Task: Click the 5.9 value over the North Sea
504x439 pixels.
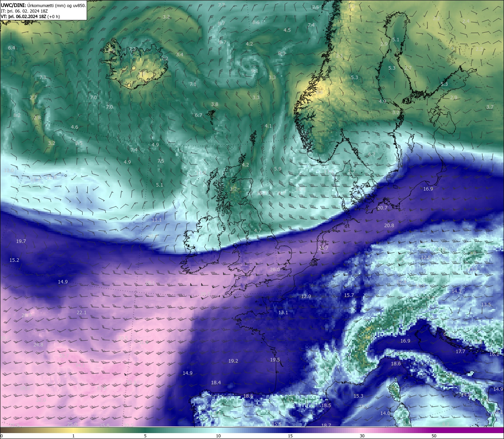Action: tap(278, 169)
